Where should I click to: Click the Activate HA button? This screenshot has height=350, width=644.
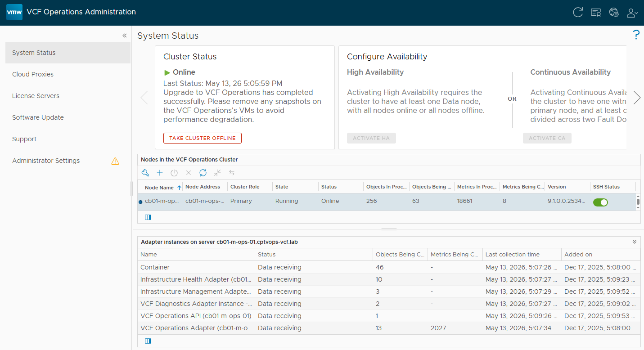pyautogui.click(x=371, y=138)
